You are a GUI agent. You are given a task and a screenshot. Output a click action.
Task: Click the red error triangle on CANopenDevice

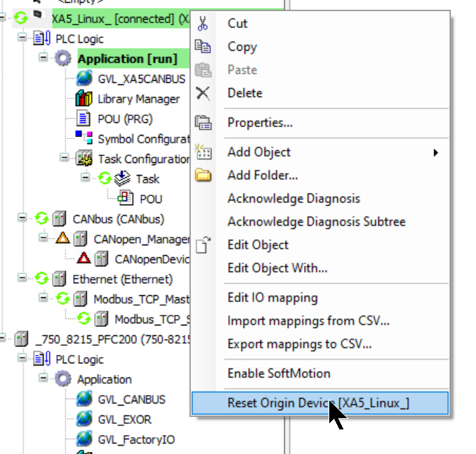[84, 258]
